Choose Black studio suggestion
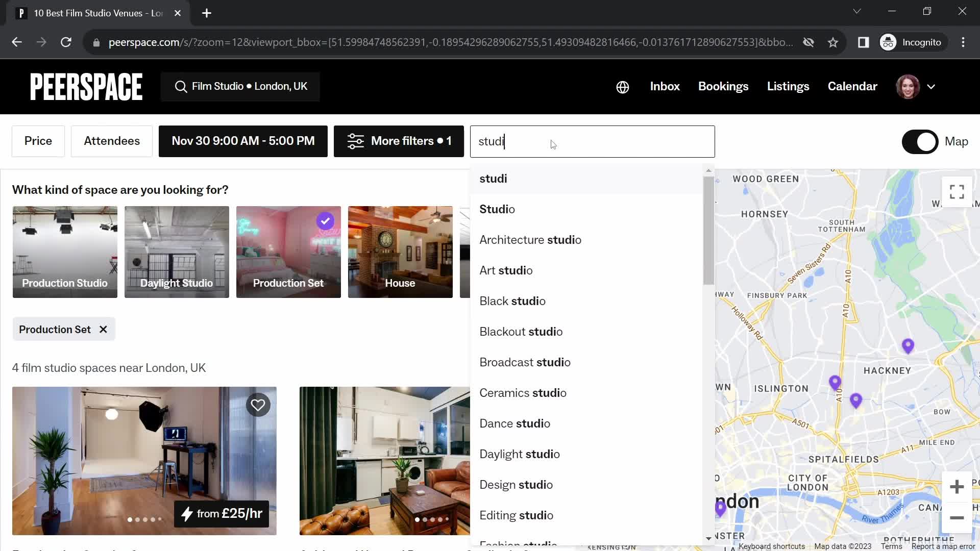Screen dimensions: 980x551 tap(586, 301)
